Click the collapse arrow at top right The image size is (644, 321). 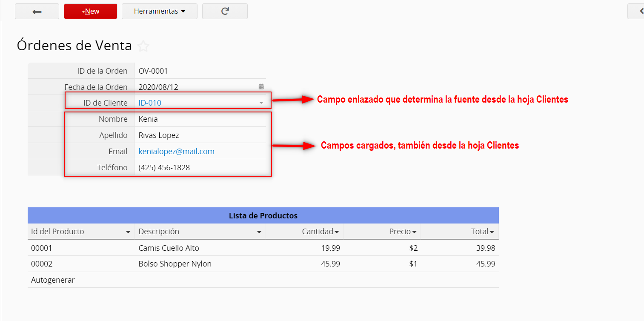(641, 11)
